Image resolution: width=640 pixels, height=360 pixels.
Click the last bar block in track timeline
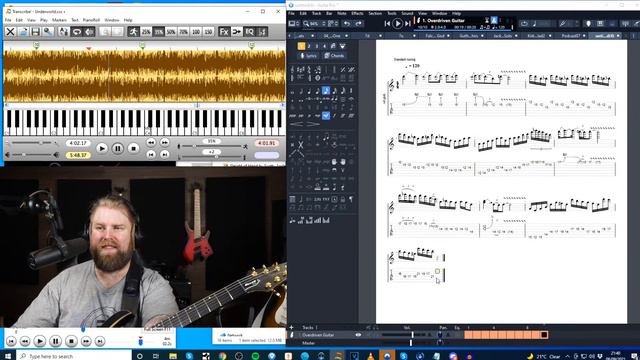(544, 335)
